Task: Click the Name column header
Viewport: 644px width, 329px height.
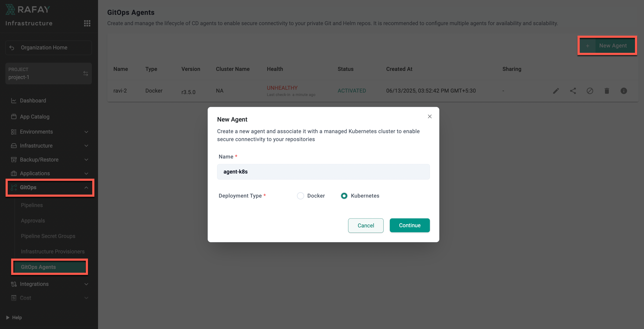Action: (121, 69)
